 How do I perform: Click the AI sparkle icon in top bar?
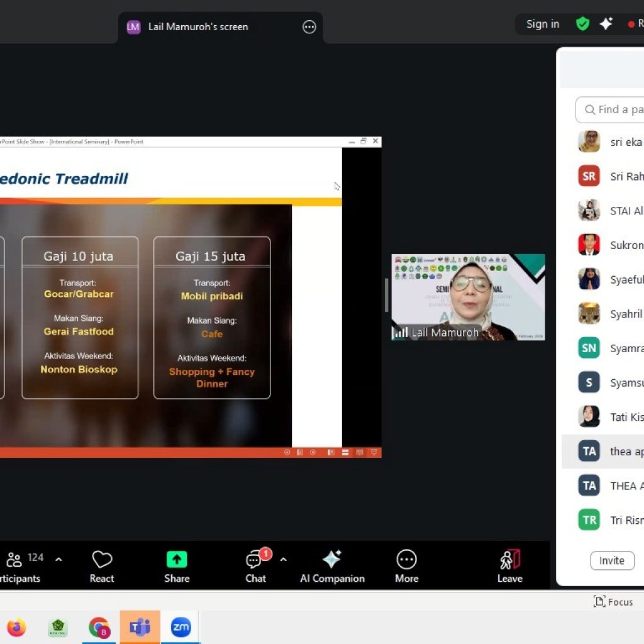(606, 24)
